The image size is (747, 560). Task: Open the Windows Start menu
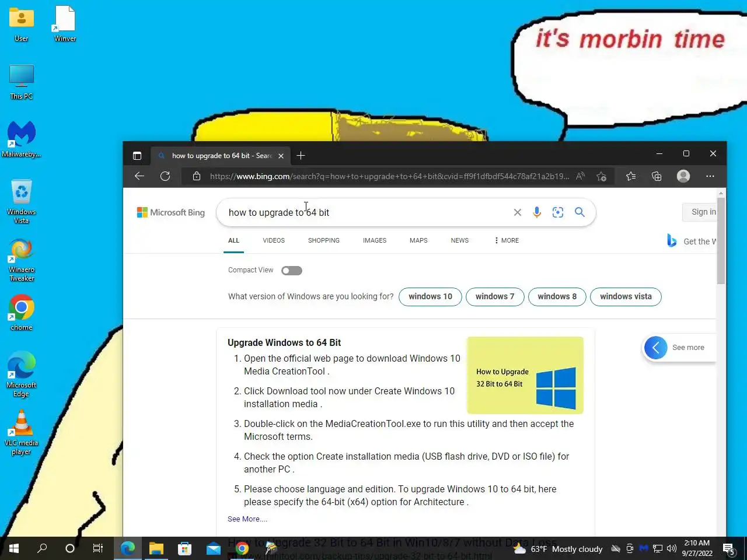pos(14,548)
